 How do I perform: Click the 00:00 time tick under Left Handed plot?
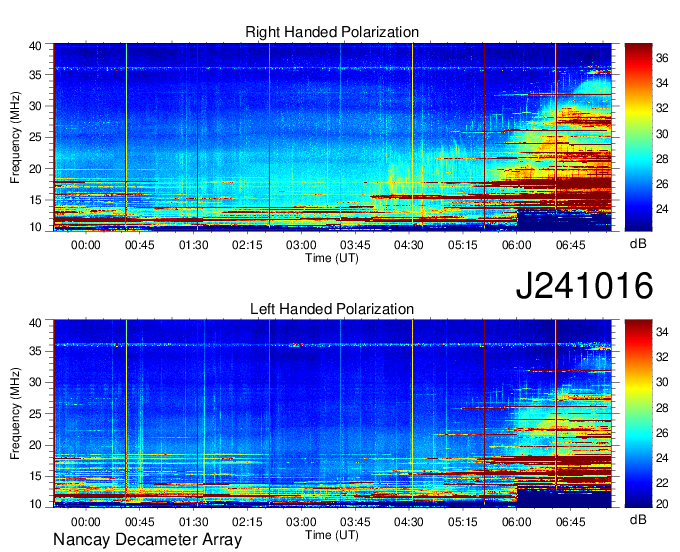pyautogui.click(x=85, y=522)
